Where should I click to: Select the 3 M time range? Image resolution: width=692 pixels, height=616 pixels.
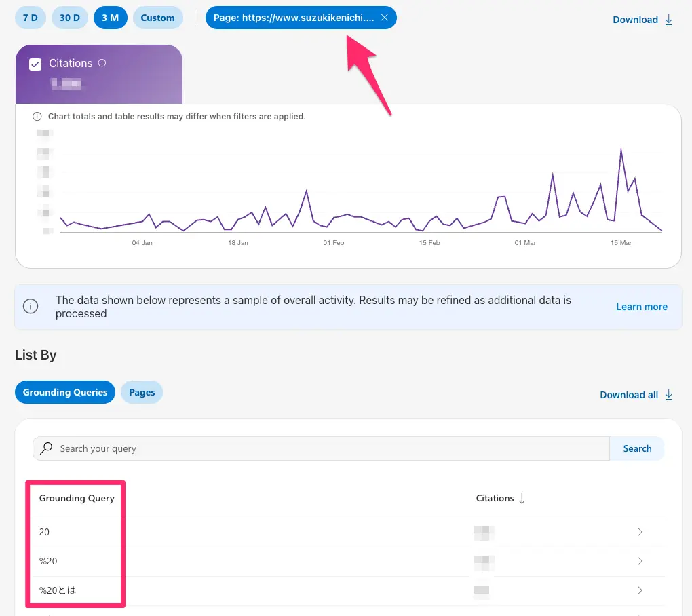pos(111,18)
